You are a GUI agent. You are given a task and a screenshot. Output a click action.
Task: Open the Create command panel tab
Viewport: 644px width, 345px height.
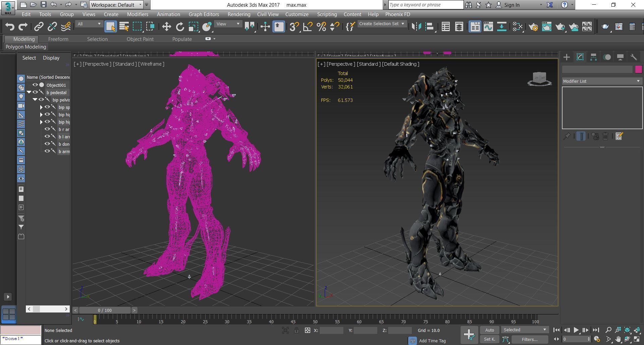click(567, 57)
